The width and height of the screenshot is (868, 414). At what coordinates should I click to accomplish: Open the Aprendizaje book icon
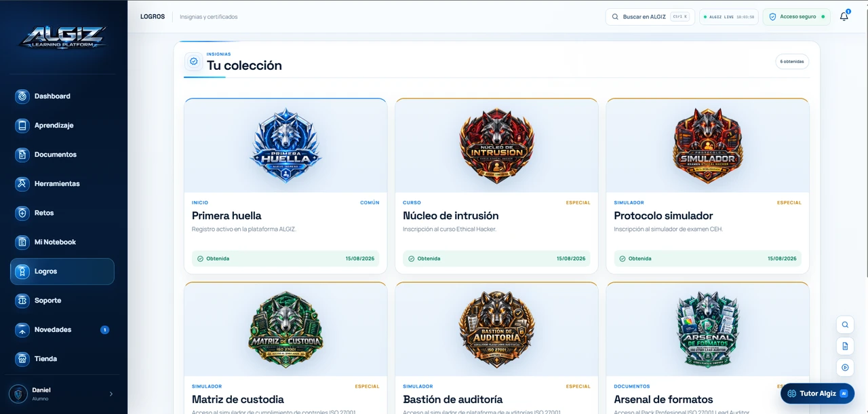click(x=22, y=126)
